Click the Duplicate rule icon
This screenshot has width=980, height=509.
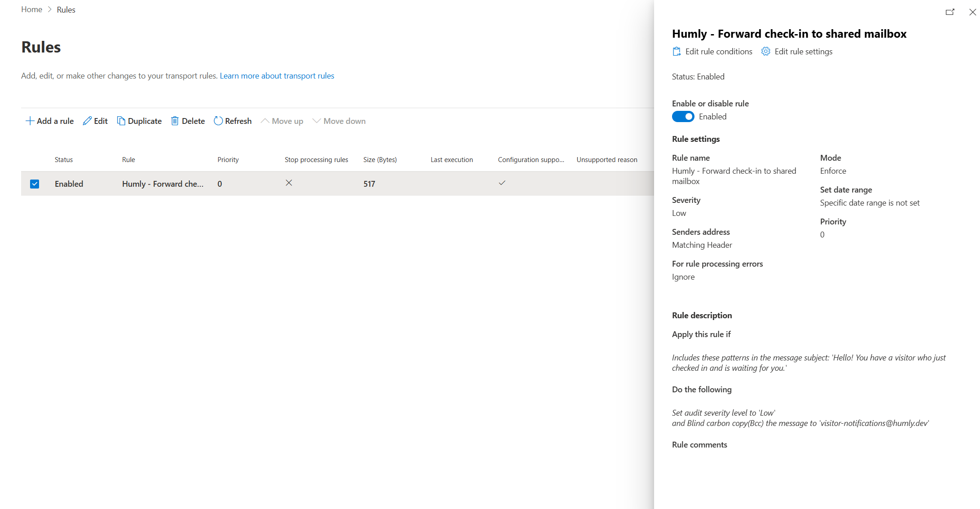121,121
